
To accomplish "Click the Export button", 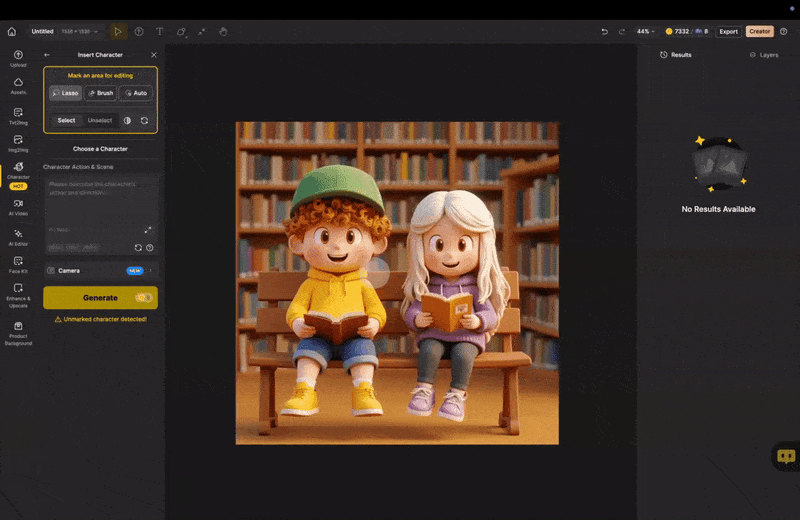I will pyautogui.click(x=728, y=31).
